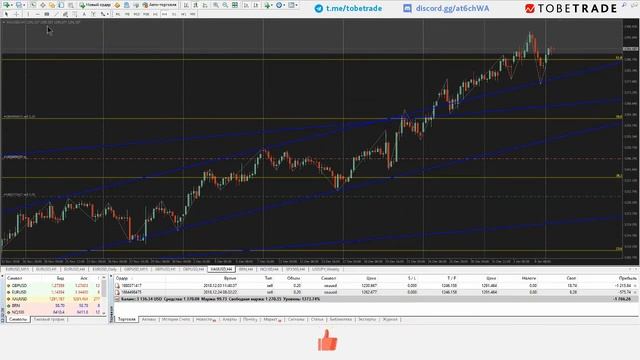Viewport: 640px width, 360px height.
Task: Select GBPUSD row in Market Watch
Action: pyautogui.click(x=53, y=286)
